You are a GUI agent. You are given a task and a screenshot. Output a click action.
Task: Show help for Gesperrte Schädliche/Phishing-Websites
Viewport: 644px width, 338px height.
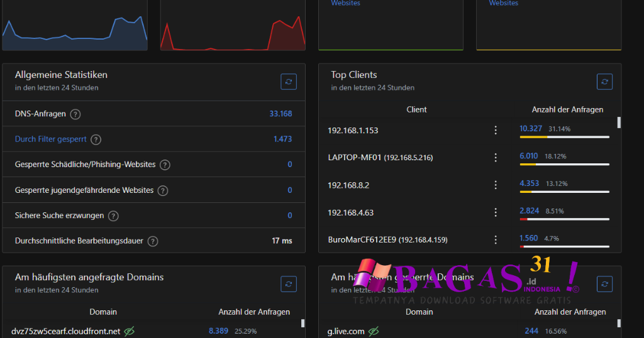coord(165,165)
